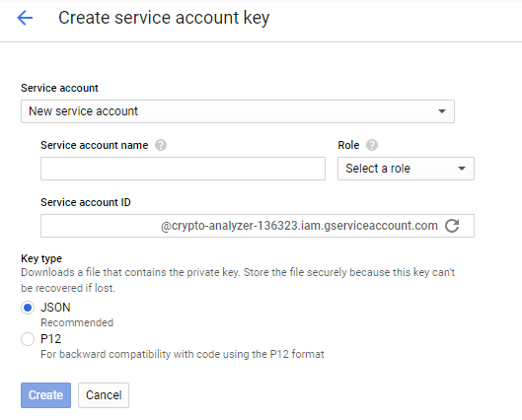This screenshot has width=522, height=420.
Task: Click the arrow on the Service account combo box
Action: (x=442, y=111)
